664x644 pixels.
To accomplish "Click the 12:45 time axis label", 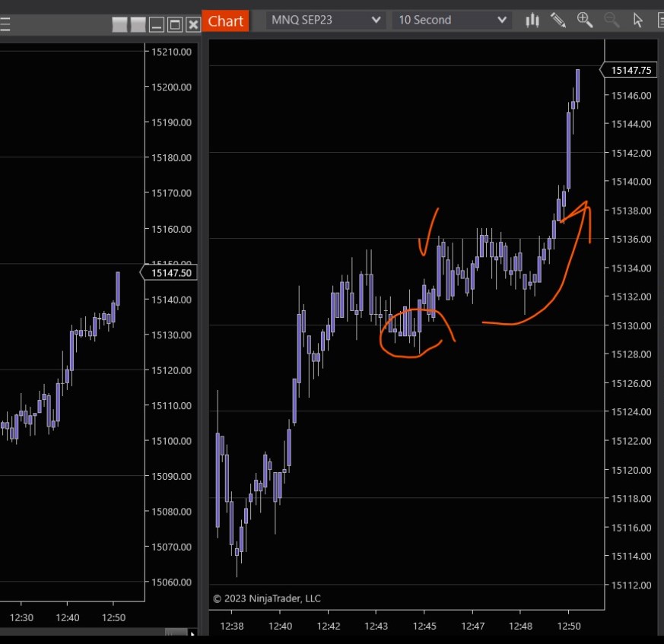I will click(424, 626).
